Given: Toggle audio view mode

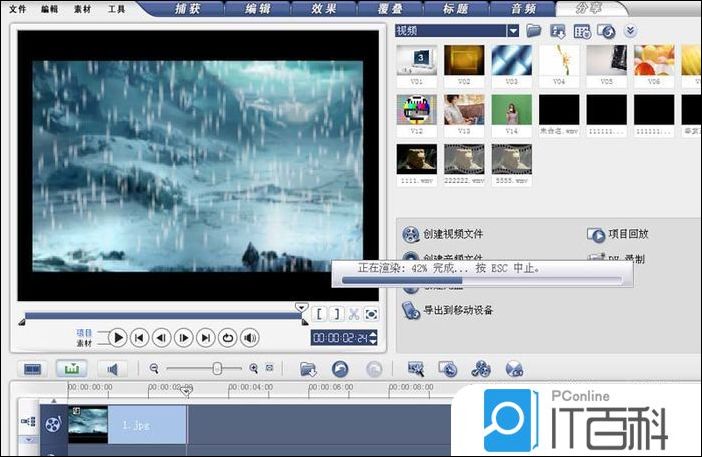Looking at the screenshot, I should (x=109, y=369).
